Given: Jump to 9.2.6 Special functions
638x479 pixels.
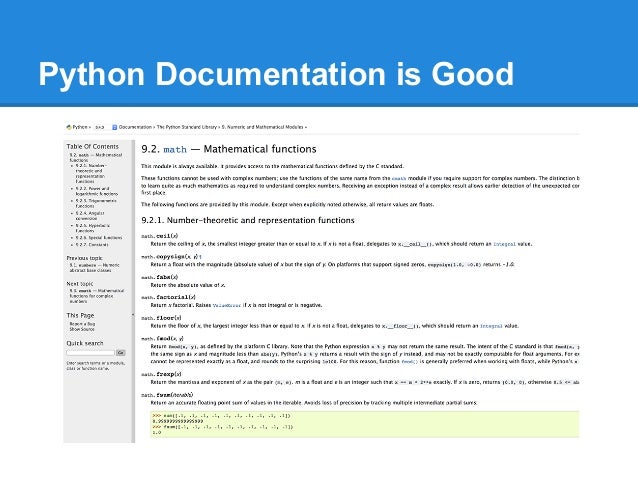Looking at the screenshot, I should 99,237.
